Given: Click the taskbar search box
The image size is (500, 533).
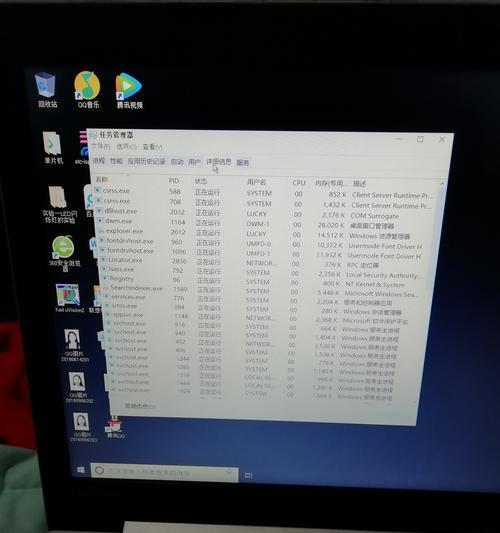Looking at the screenshot, I should pyautogui.click(x=164, y=472).
